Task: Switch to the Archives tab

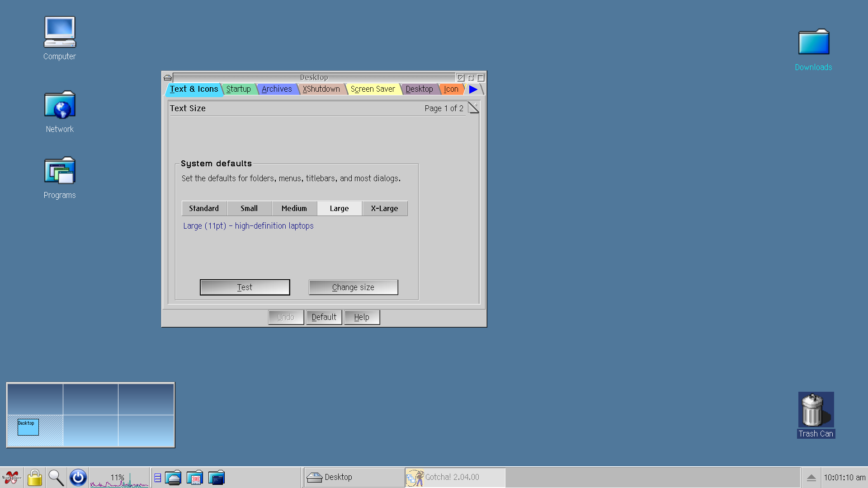Action: pyautogui.click(x=277, y=89)
